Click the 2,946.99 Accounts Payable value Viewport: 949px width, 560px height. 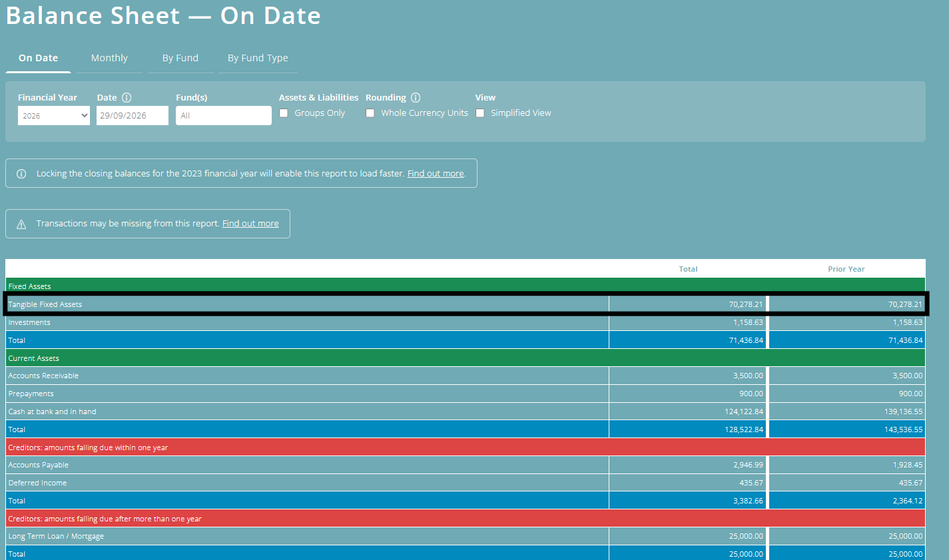(749, 465)
